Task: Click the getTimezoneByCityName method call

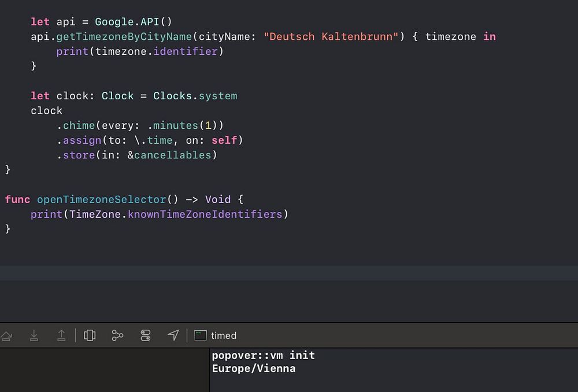Action: (124, 37)
